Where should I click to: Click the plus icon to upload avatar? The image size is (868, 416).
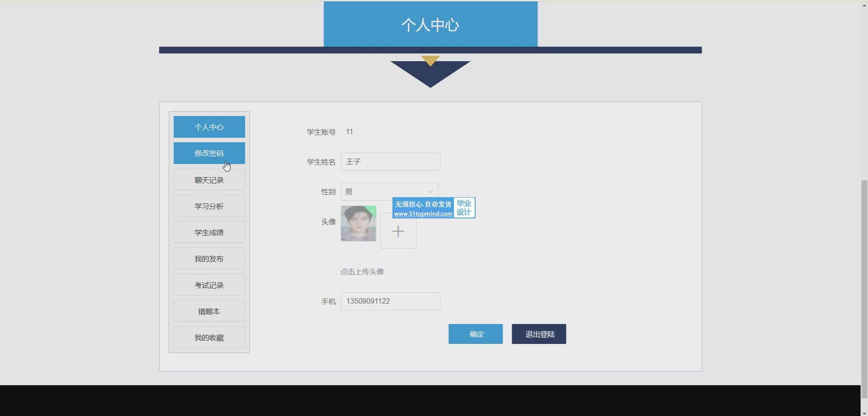tap(398, 231)
